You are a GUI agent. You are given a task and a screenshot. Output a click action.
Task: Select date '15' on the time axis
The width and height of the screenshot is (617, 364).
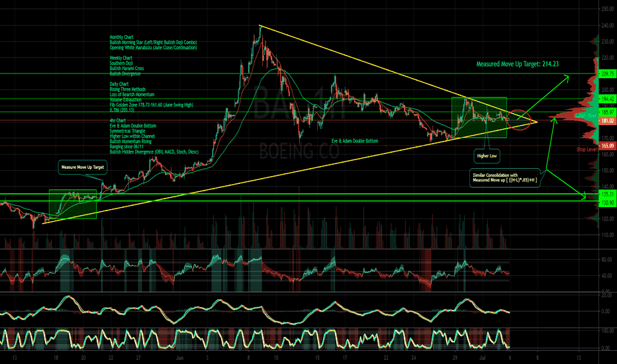click(317, 358)
